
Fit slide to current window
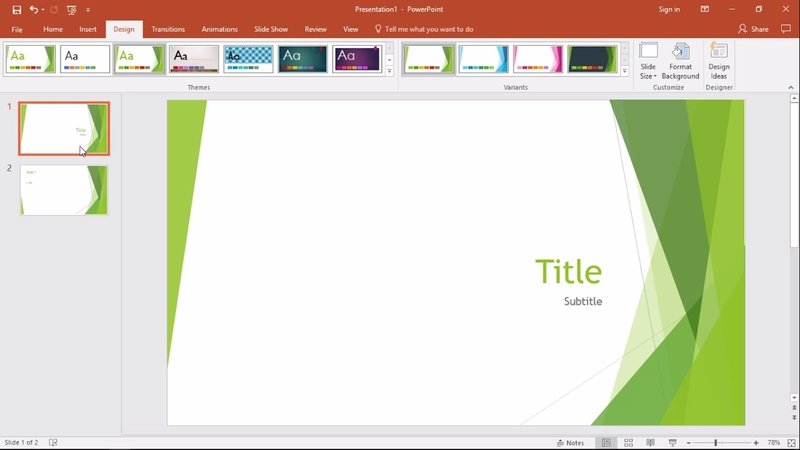(x=791, y=442)
